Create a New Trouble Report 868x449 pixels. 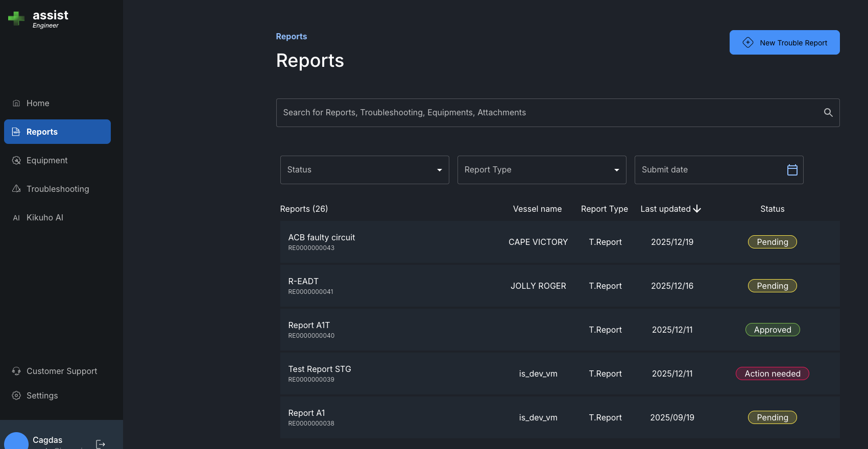tap(784, 42)
